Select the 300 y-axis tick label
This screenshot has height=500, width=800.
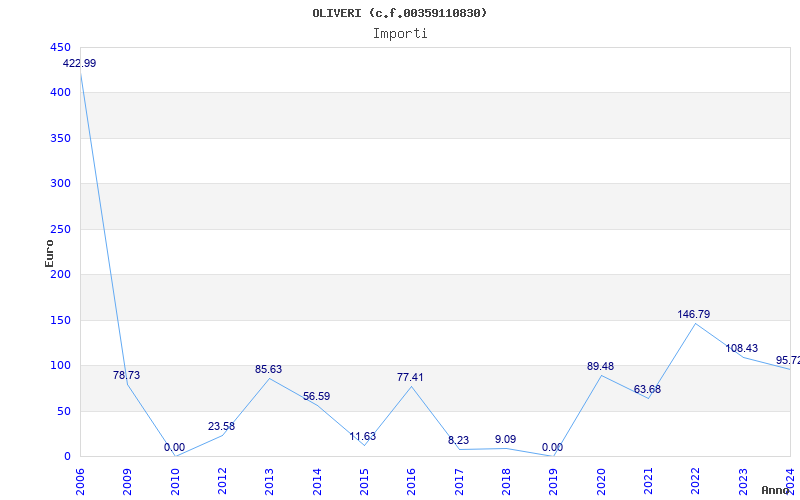coord(60,184)
